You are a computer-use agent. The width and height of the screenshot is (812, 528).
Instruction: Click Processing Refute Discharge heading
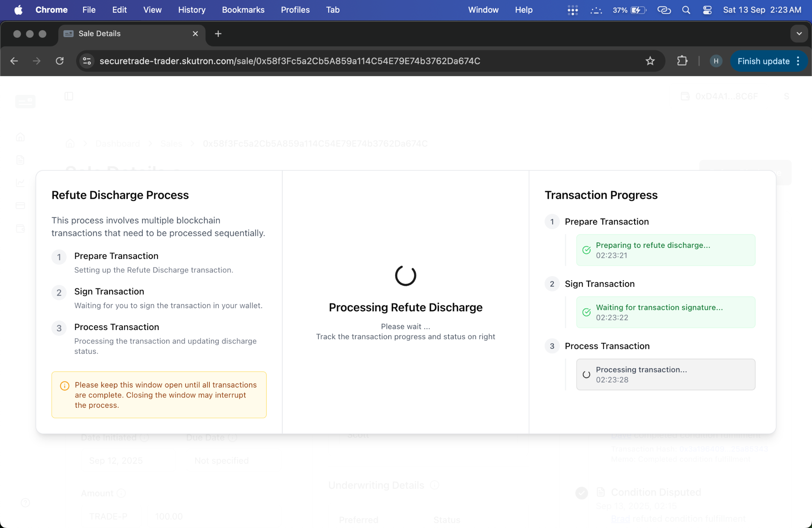point(406,307)
